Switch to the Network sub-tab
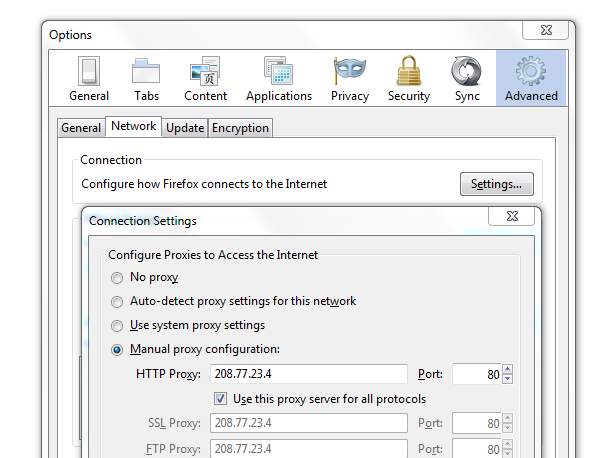 click(134, 126)
